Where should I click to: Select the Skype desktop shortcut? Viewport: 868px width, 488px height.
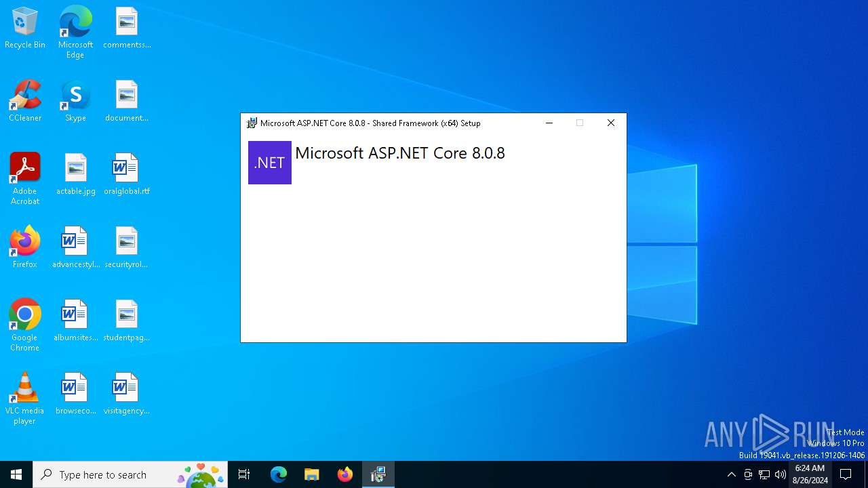click(x=75, y=102)
